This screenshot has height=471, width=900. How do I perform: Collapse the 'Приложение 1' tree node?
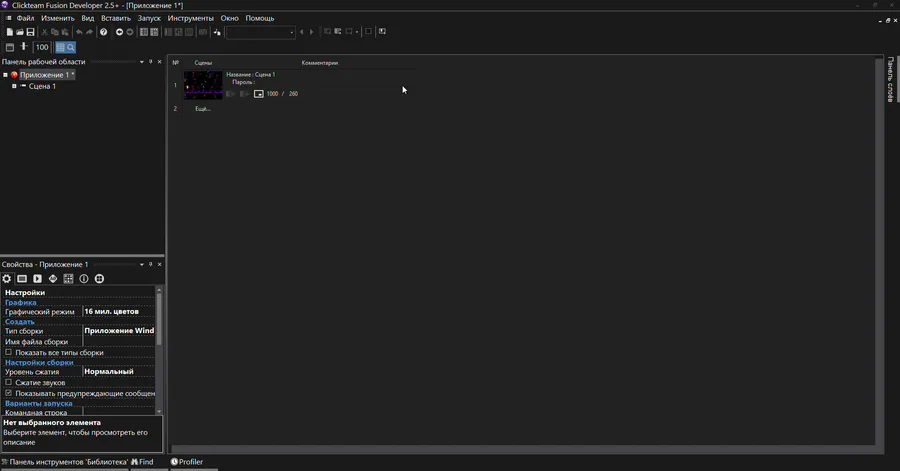5,75
